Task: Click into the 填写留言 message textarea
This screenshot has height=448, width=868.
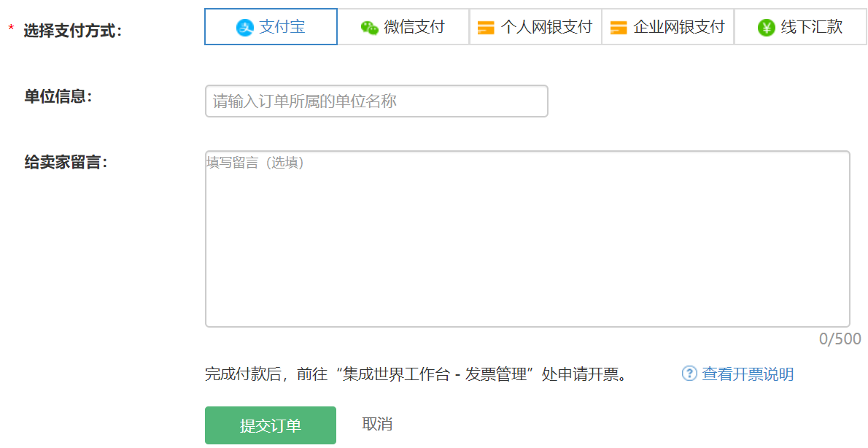Action: click(x=527, y=239)
